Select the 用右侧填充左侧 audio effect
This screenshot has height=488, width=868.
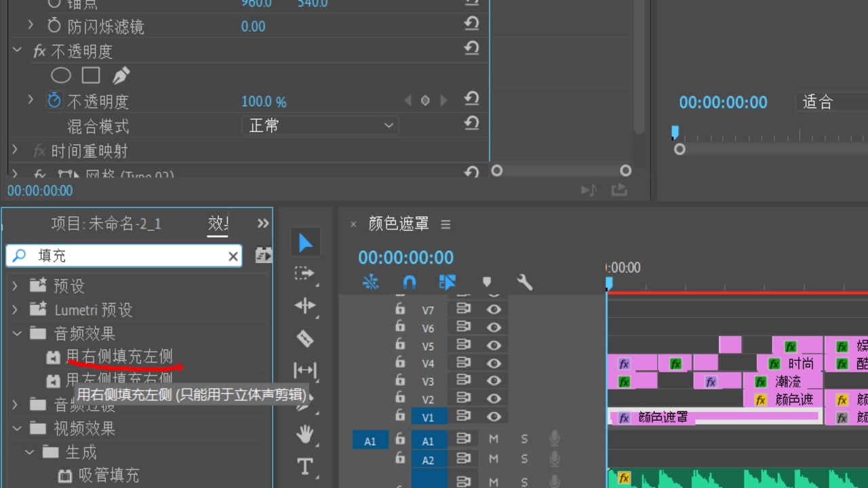(x=119, y=357)
